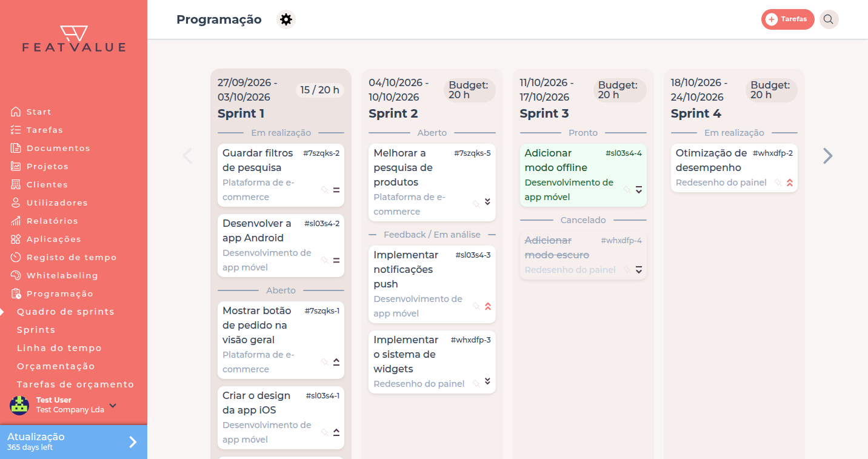The width and height of the screenshot is (868, 459).
Task: Open Utilizadores in the sidebar
Action: (49, 203)
